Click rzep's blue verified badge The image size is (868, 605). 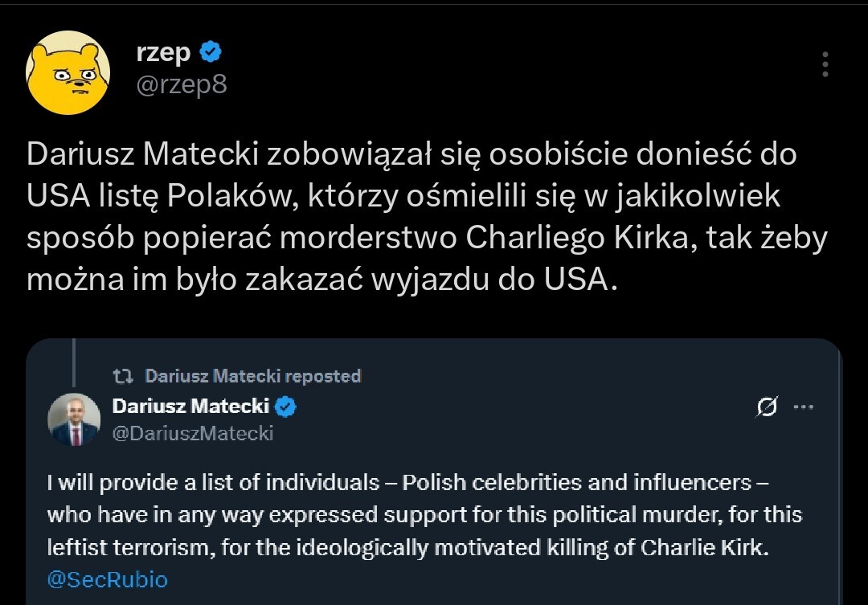point(210,53)
